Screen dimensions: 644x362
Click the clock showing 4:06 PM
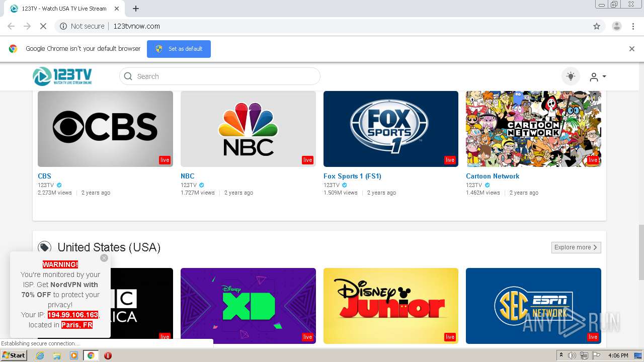click(618, 355)
